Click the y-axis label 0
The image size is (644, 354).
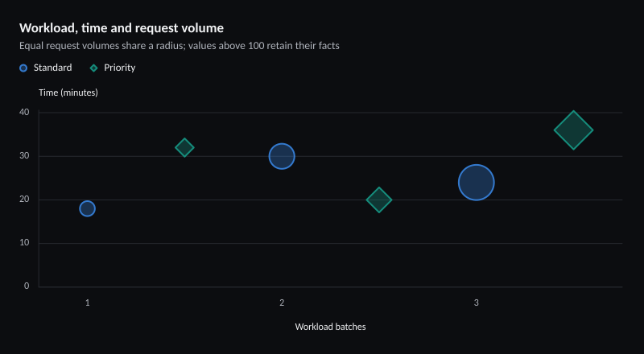[x=27, y=286]
